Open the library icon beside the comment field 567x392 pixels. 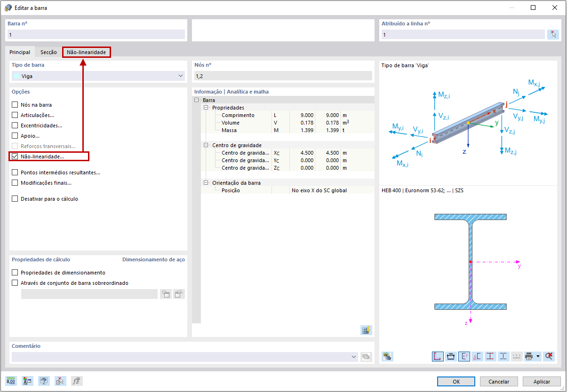366,357
